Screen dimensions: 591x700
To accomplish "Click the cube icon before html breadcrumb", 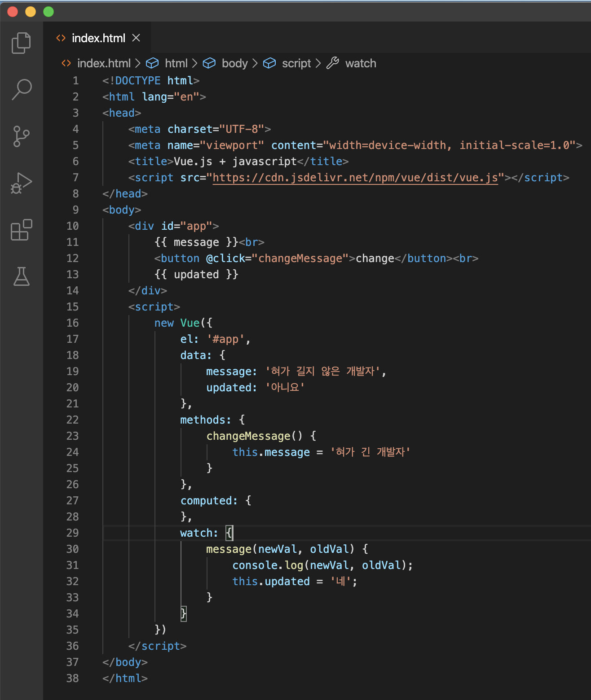I will [152, 63].
